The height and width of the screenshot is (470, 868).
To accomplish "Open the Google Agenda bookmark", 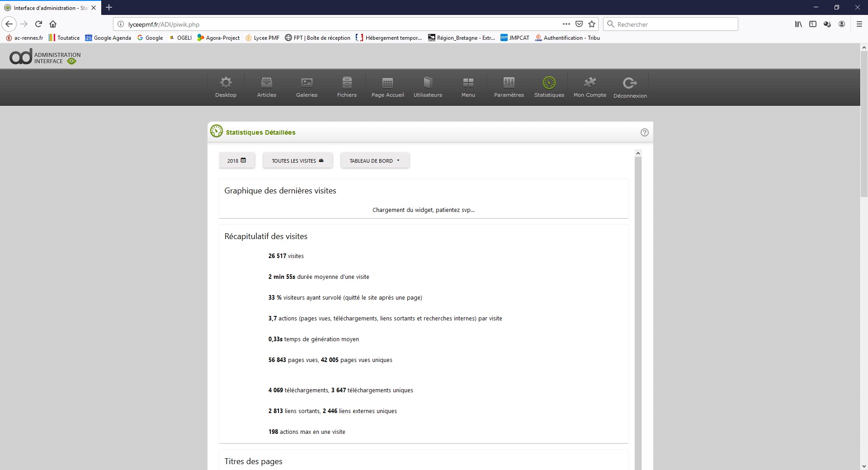I will tap(108, 38).
